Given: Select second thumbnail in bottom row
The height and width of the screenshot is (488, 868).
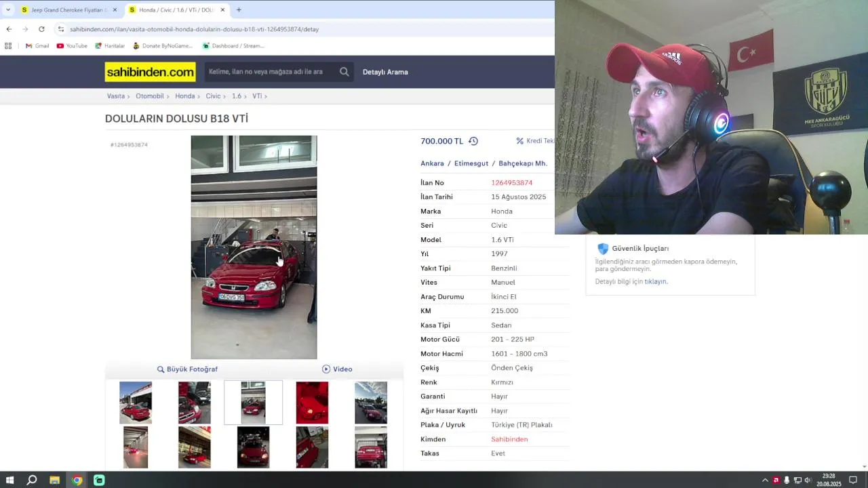Looking at the screenshot, I should click(x=195, y=447).
